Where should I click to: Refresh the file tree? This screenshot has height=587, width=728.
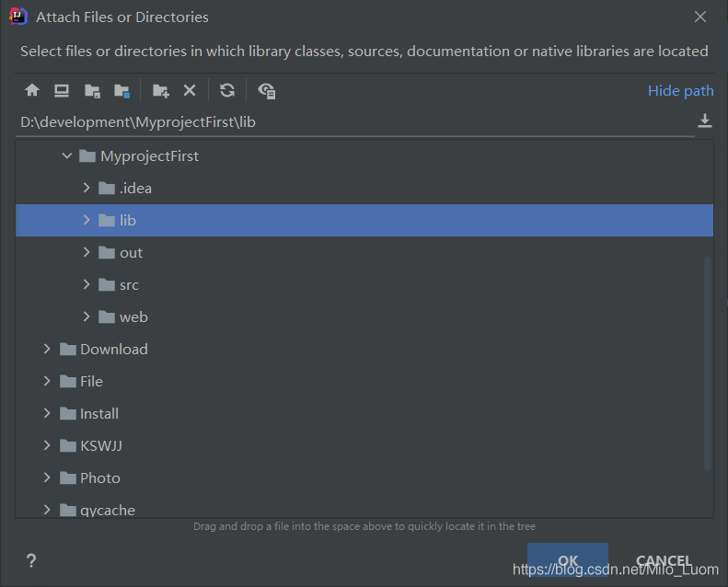coord(227,90)
